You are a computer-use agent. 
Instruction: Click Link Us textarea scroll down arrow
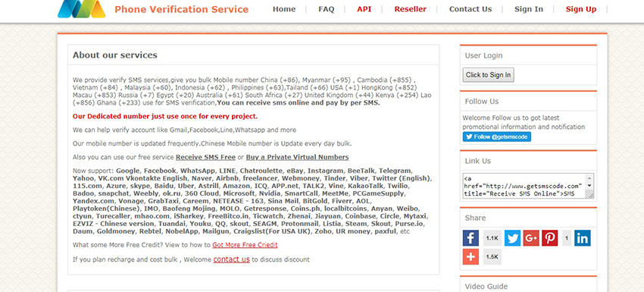(589, 186)
